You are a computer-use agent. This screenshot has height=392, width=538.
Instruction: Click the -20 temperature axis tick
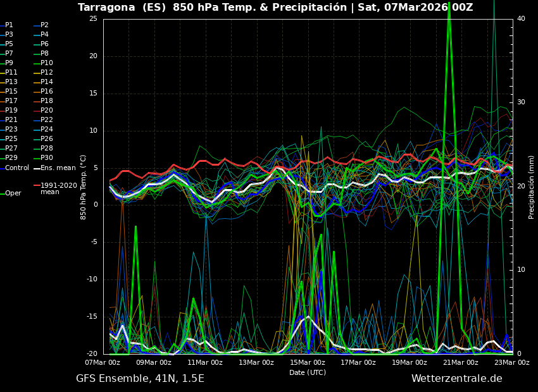click(x=92, y=354)
